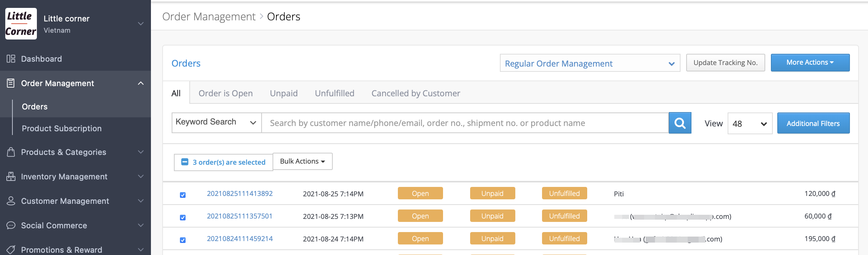The image size is (868, 255).
Task: Expand the Promotions & Reward chevron
Action: coord(141,250)
